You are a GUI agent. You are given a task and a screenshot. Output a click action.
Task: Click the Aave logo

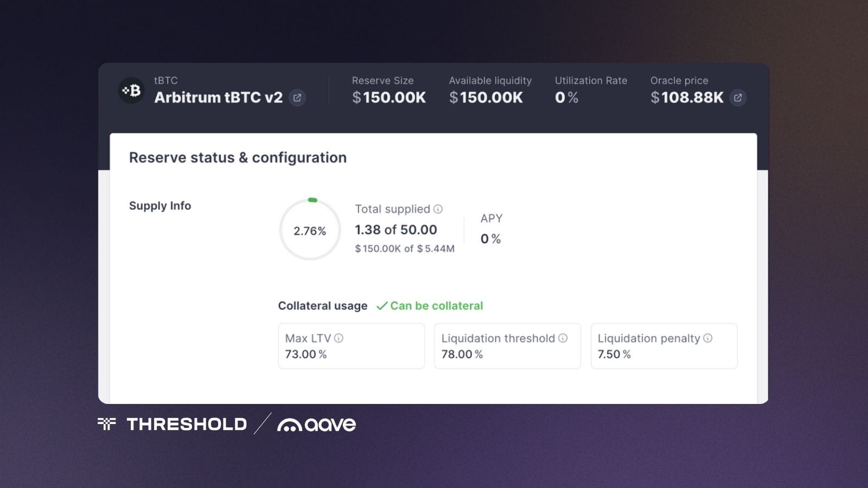(316, 425)
